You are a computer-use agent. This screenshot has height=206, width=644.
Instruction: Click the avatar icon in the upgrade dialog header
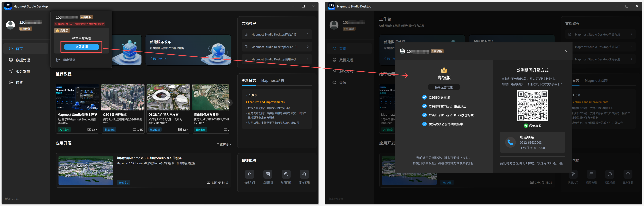[x=402, y=51]
